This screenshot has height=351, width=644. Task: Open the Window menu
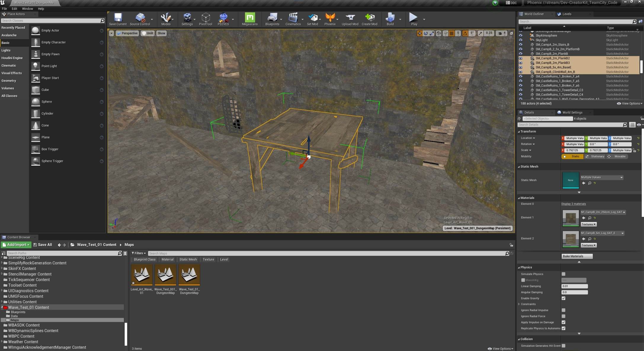coord(27,9)
